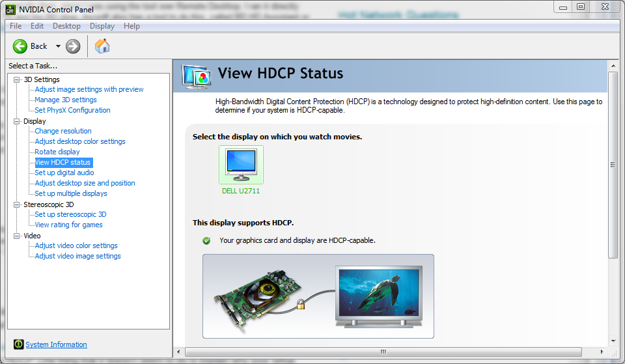Image resolution: width=625 pixels, height=364 pixels.
Task: Close the NVIDIA Control Panel window
Action: coord(605,7)
